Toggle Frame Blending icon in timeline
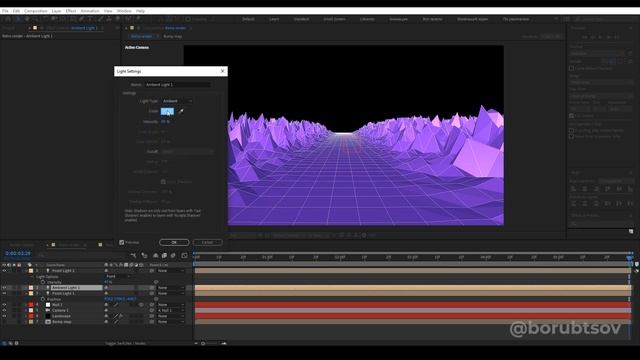This screenshot has height=360, width=640. point(164,256)
